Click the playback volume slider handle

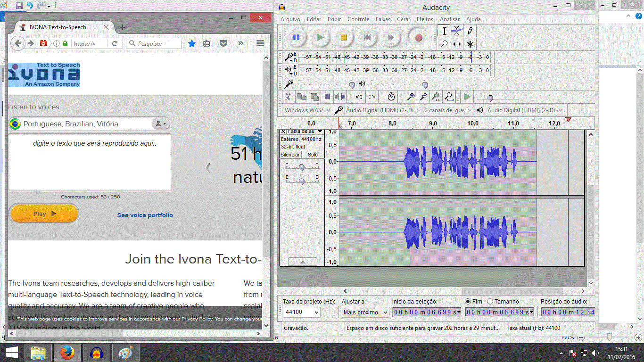click(425, 84)
